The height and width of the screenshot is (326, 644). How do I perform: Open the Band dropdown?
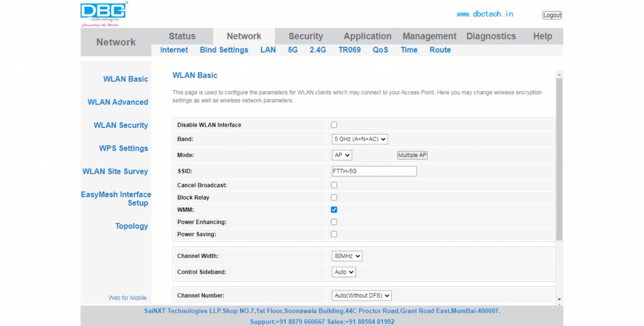point(360,139)
